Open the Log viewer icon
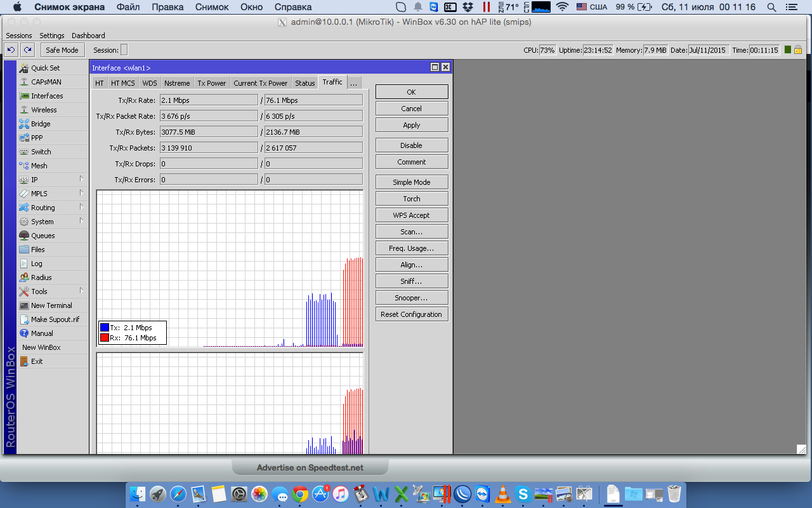The height and width of the screenshot is (508, 812). [24, 264]
